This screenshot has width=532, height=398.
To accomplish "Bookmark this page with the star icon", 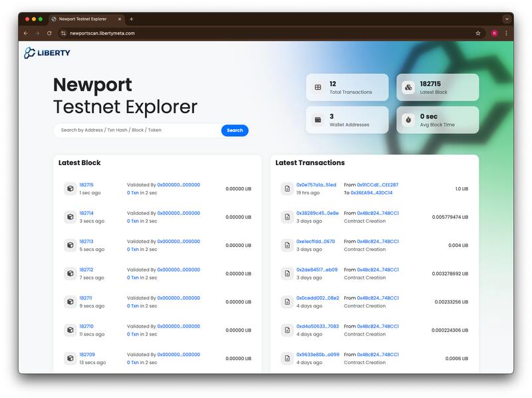I will [478, 33].
